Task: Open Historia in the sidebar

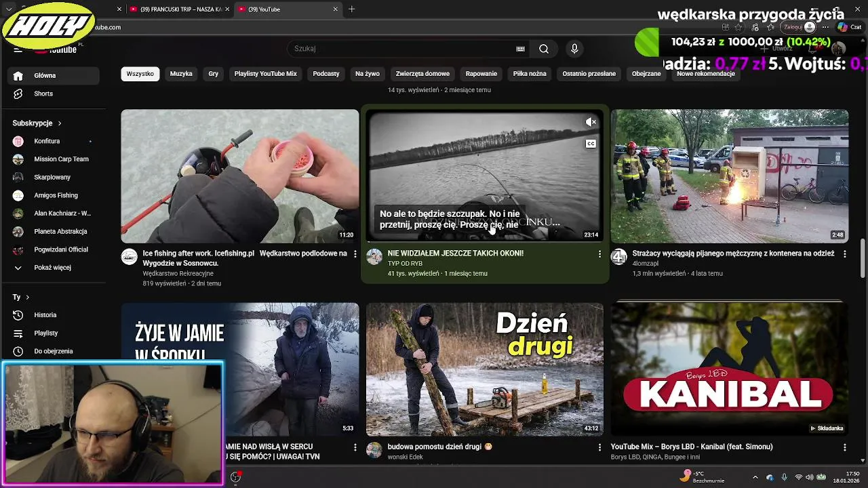Action: (x=54, y=315)
